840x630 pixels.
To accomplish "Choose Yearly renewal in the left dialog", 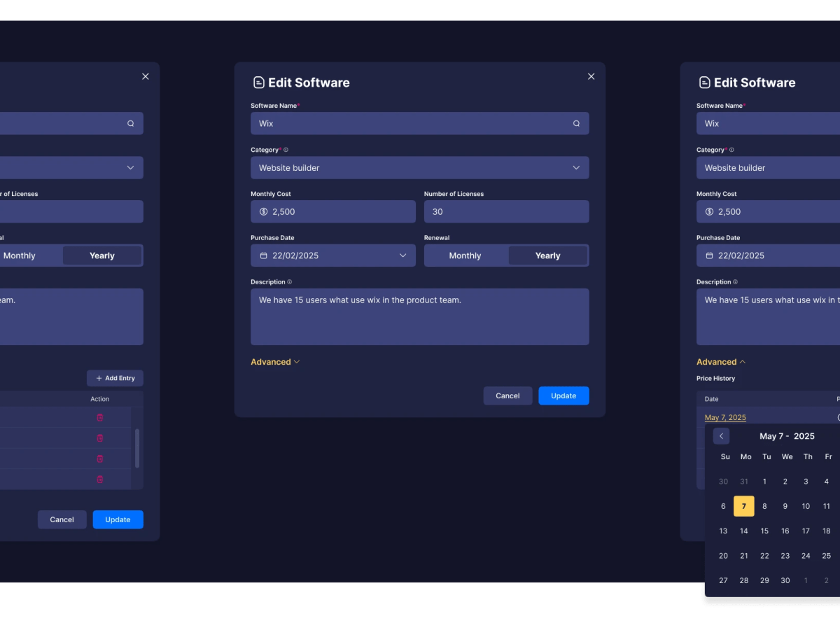I will (102, 255).
